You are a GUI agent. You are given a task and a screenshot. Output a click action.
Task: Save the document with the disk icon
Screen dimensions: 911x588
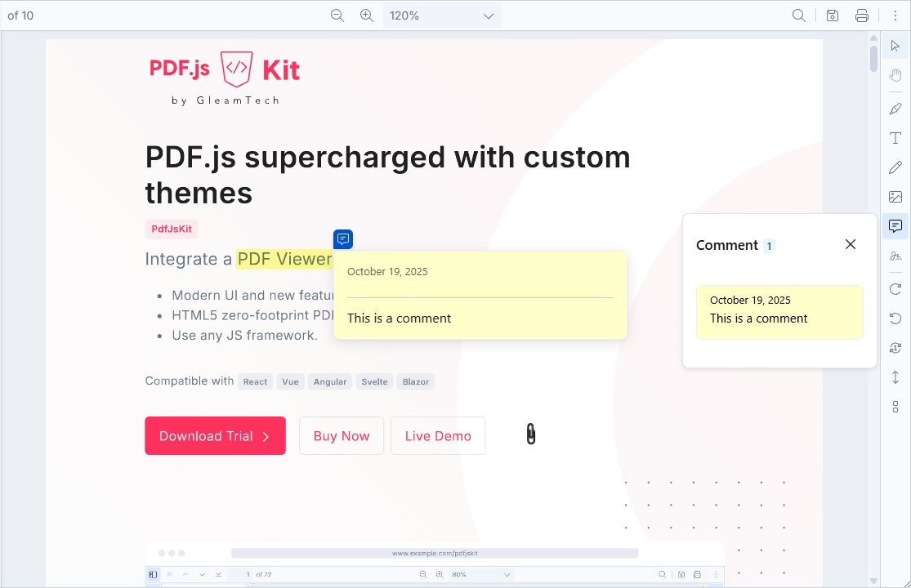pyautogui.click(x=833, y=16)
